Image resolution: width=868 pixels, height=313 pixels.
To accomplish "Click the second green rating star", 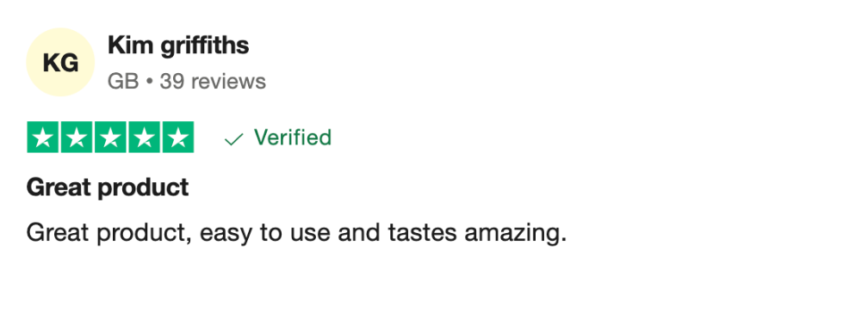I will [x=77, y=137].
